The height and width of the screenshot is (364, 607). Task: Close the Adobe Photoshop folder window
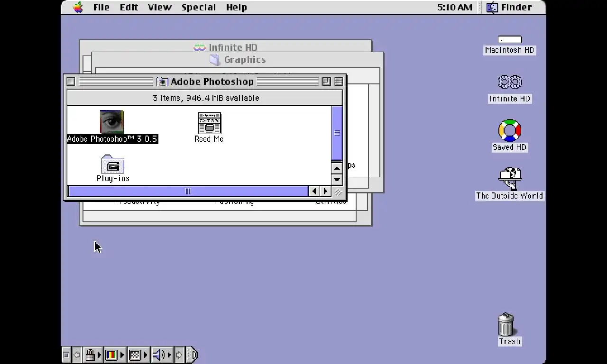[71, 82]
